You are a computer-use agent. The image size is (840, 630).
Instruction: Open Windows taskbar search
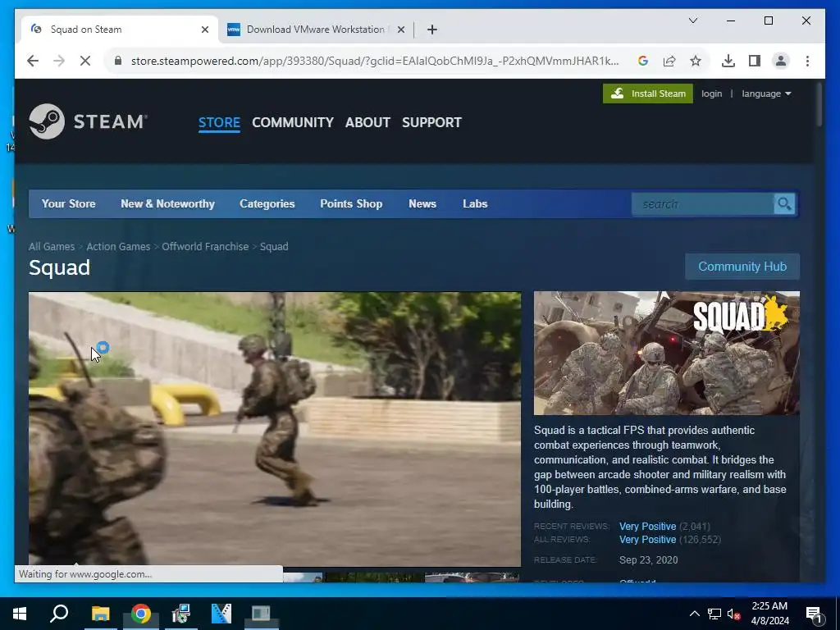59,614
